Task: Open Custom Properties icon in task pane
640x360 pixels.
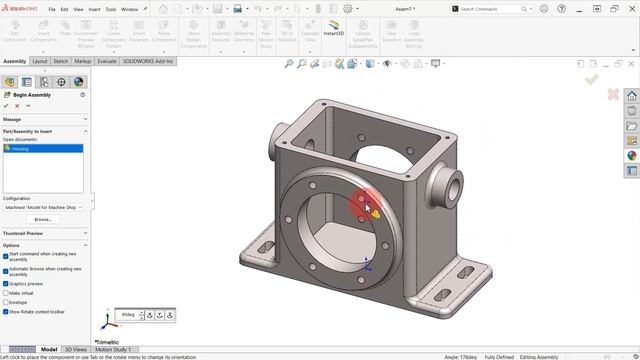Action: click(632, 171)
